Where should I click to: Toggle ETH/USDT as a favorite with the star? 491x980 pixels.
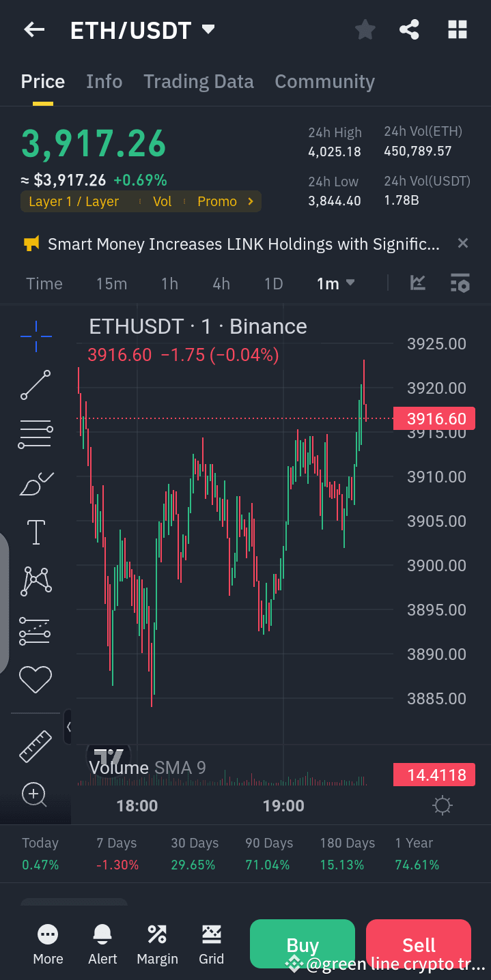coord(365,29)
